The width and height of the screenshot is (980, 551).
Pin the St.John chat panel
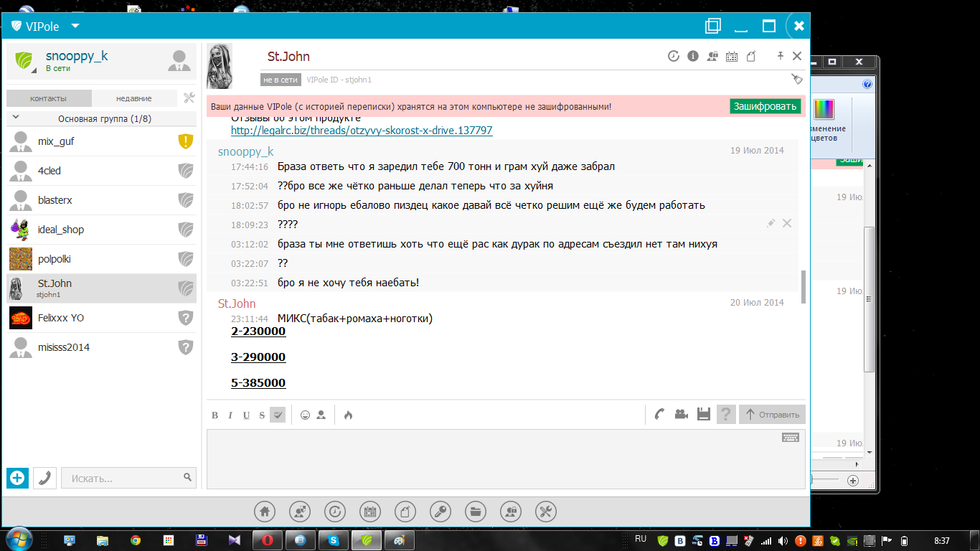[x=781, y=56]
